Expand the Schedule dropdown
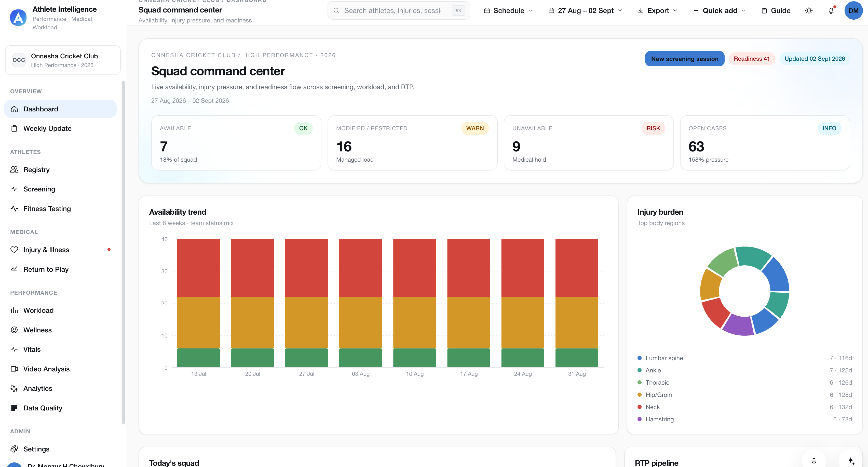 click(x=508, y=10)
